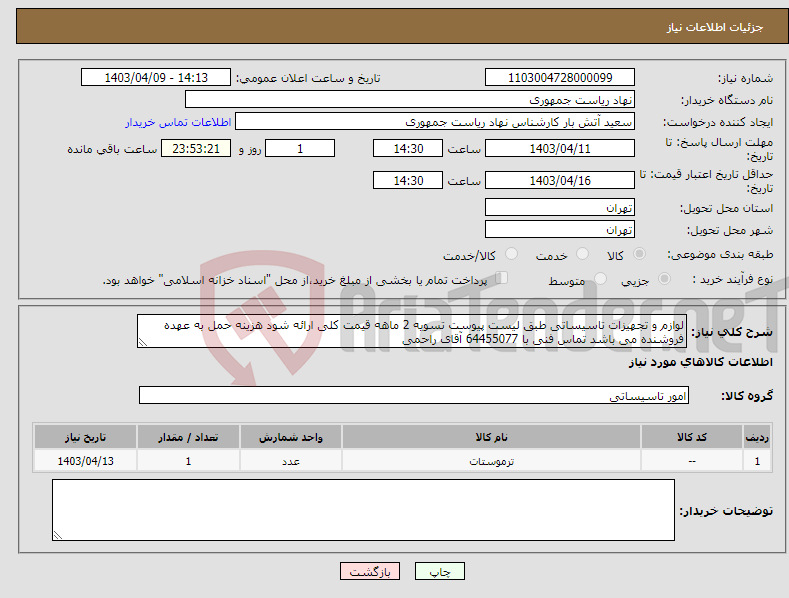Click the شرح کلی نیاز label

[732, 332]
